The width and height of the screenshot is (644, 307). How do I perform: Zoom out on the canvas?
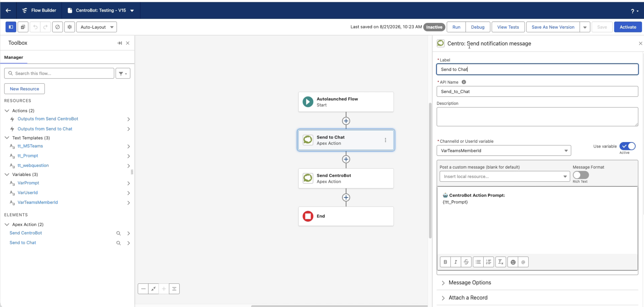click(x=143, y=289)
